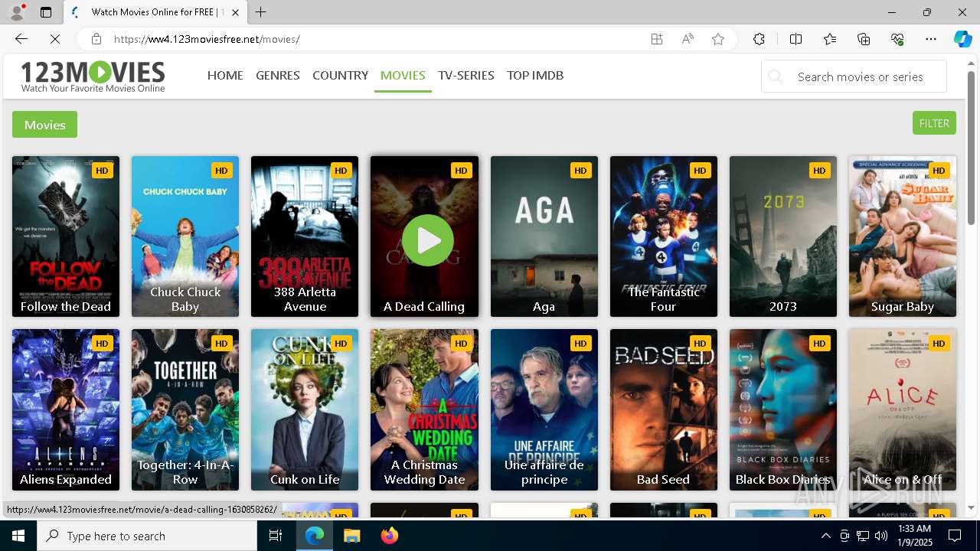980x551 pixels.
Task: Open the Follow the Dead movie poster
Action: click(x=66, y=236)
